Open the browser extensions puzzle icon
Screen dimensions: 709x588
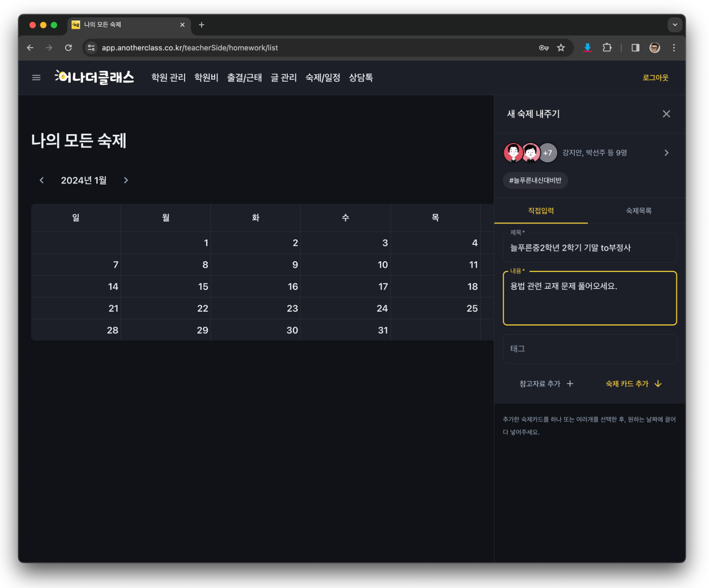(x=607, y=48)
